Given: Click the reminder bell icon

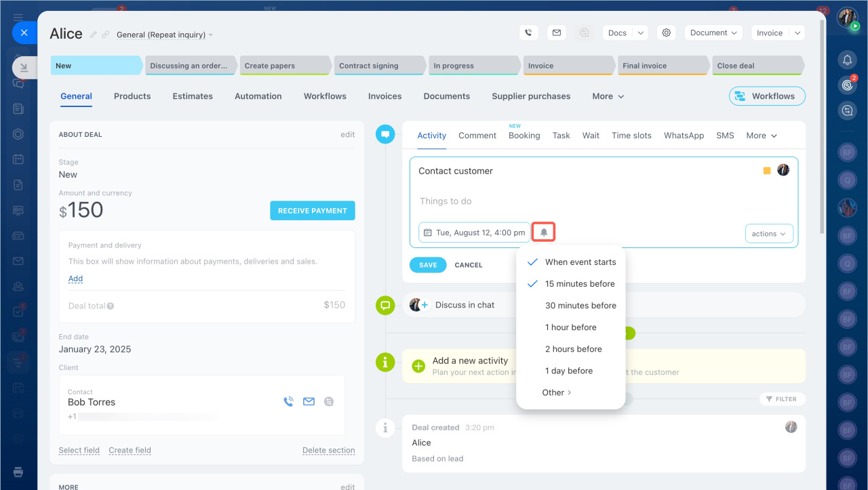Looking at the screenshot, I should [544, 232].
